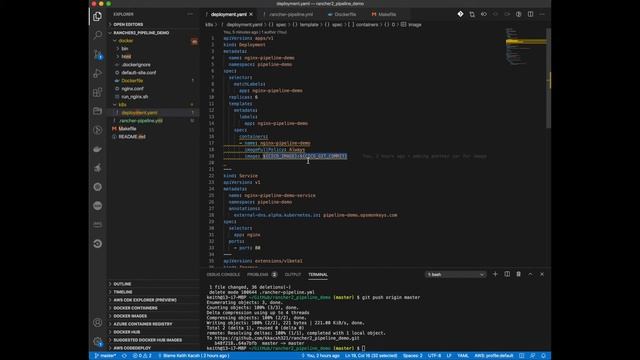Expand the DOCKER CONTAINERS section
The height and width of the screenshot is (360, 640).
pyautogui.click(x=135, y=308)
